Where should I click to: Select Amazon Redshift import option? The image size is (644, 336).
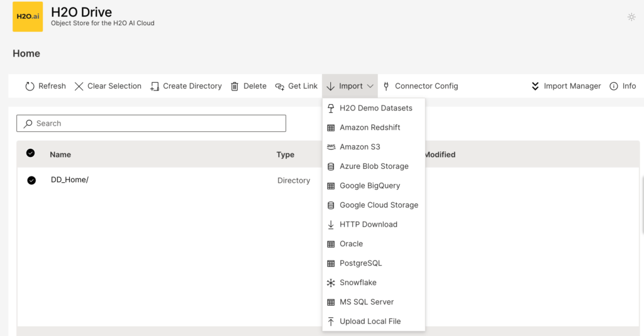click(374, 127)
